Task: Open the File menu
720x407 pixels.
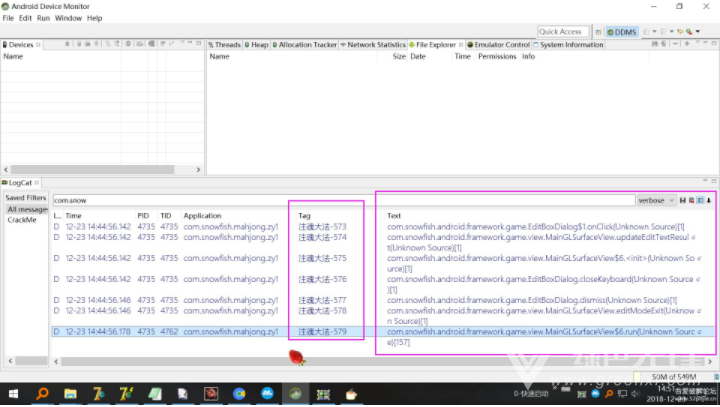Action: 8,18
